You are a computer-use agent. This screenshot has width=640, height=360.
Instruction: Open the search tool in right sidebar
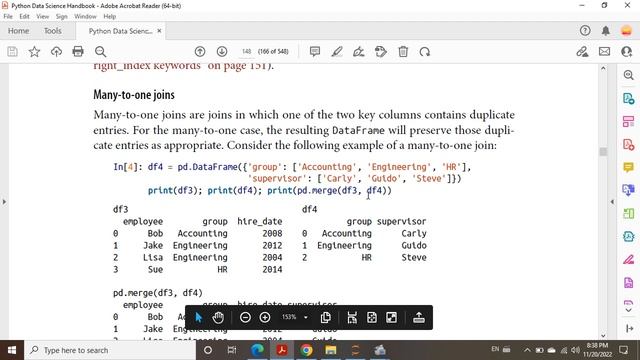(629, 75)
